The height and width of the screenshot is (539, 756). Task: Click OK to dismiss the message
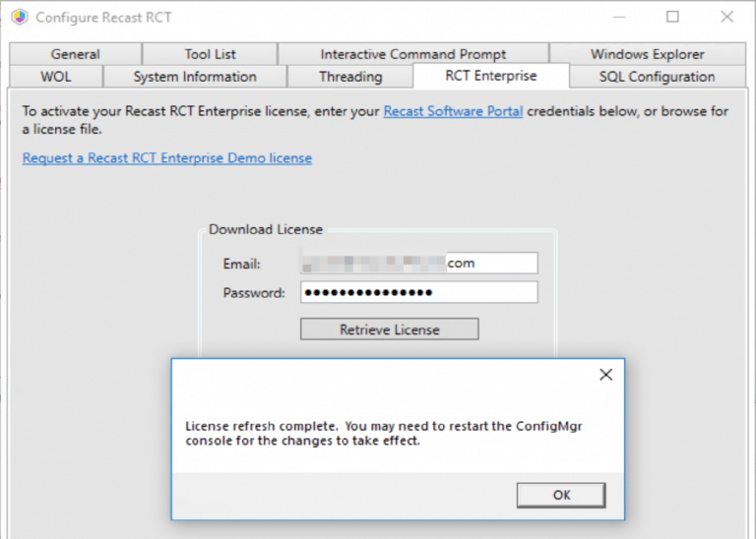(x=561, y=495)
